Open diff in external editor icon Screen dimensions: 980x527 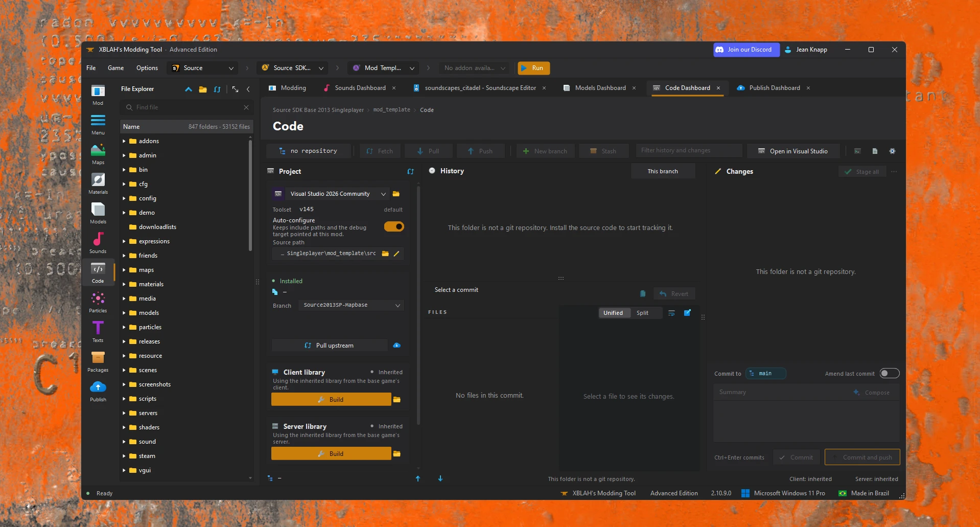click(x=687, y=313)
